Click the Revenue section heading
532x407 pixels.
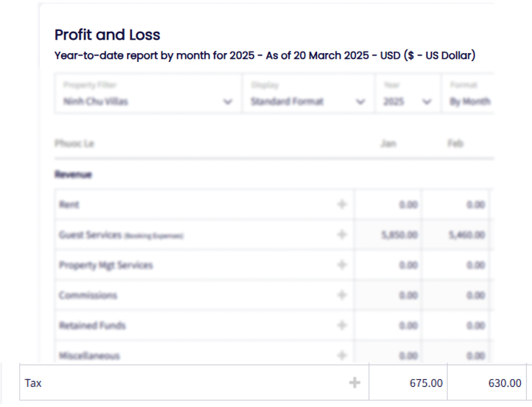coord(73,174)
